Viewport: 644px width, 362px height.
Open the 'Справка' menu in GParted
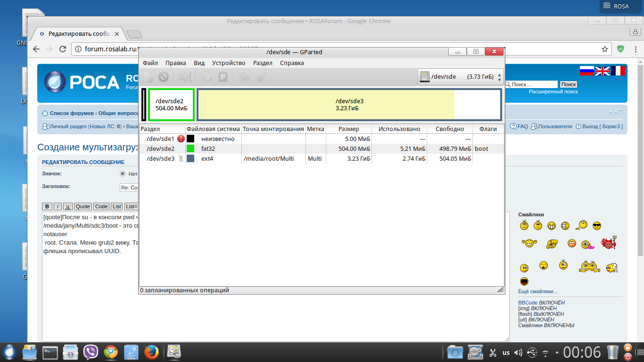pos(292,63)
